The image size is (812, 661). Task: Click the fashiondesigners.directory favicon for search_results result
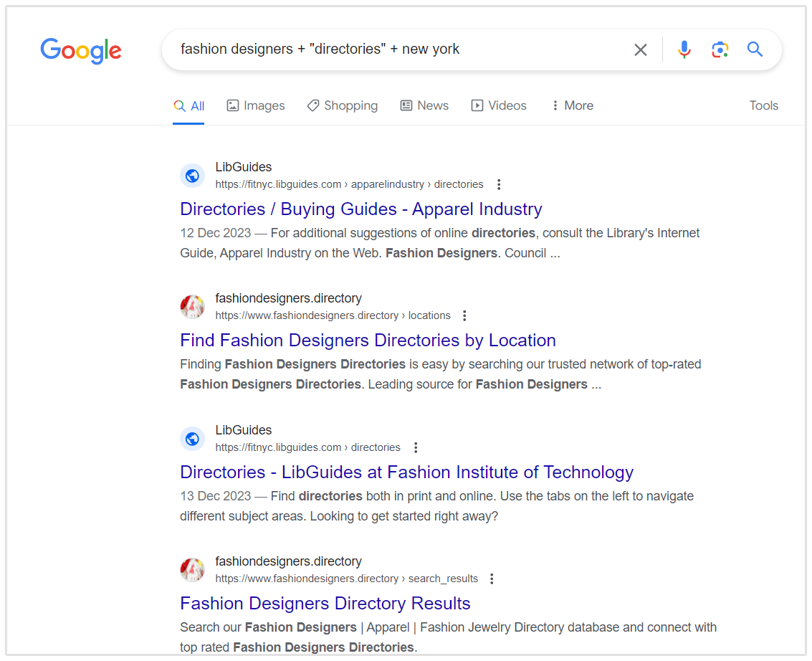coord(192,570)
